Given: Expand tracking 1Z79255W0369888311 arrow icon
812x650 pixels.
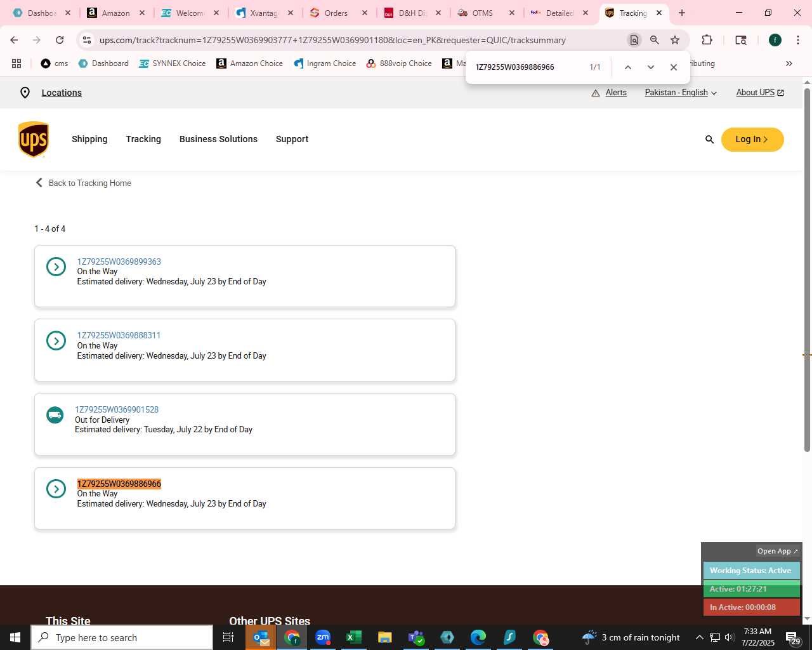Looking at the screenshot, I should tap(56, 341).
